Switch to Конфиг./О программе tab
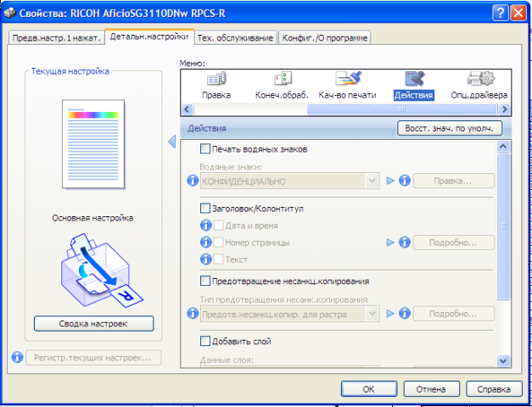This screenshot has width=532, height=407. [x=325, y=38]
